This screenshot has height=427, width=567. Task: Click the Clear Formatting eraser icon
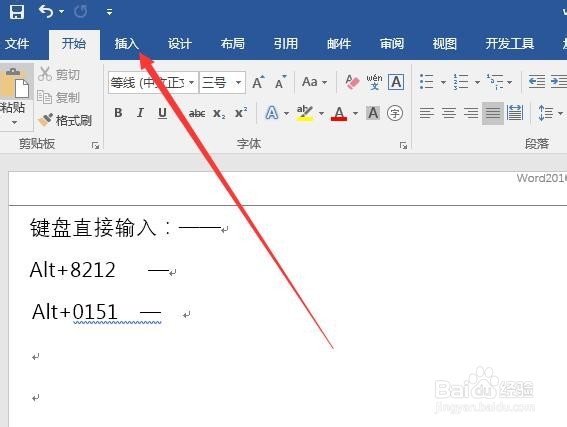point(352,82)
